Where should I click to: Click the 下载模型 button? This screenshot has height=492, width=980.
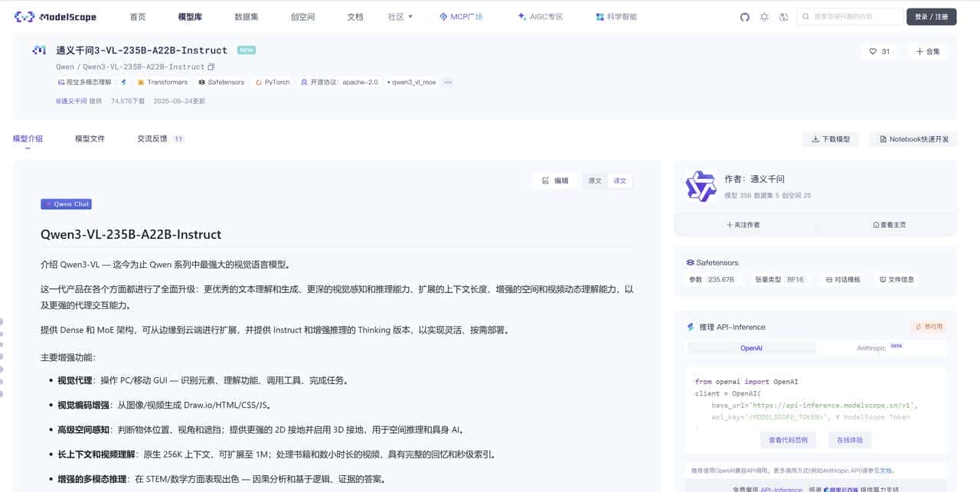830,139
